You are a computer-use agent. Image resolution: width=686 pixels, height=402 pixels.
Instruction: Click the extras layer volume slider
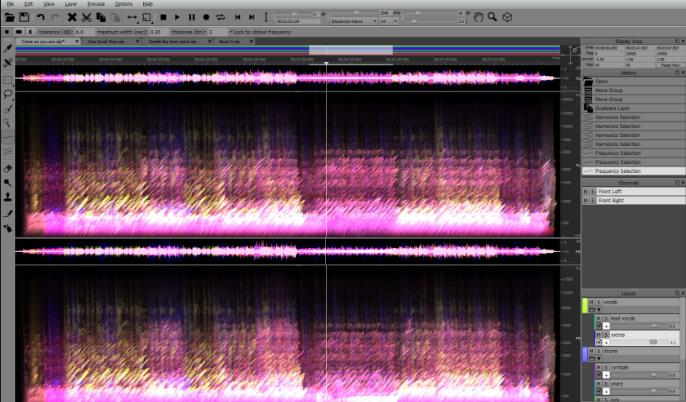(x=651, y=341)
